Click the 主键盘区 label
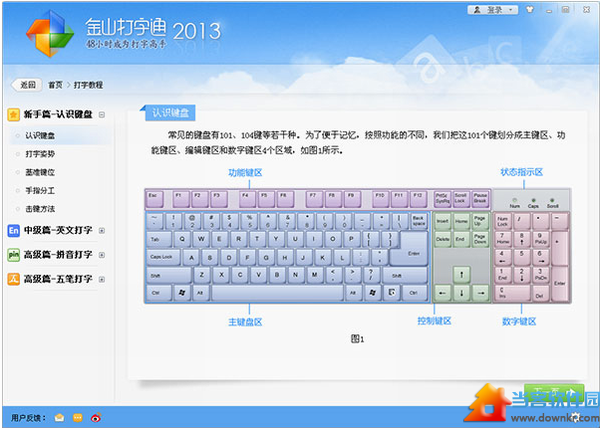 coord(245,322)
